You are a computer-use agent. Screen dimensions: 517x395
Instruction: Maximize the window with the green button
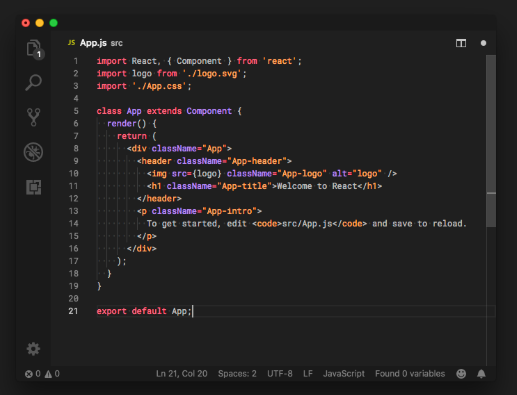tap(53, 23)
